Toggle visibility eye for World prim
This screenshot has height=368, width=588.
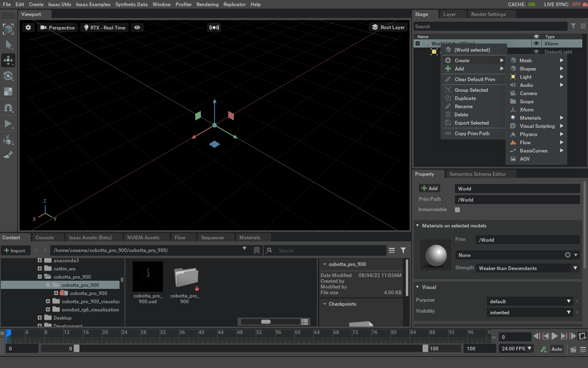(x=536, y=43)
